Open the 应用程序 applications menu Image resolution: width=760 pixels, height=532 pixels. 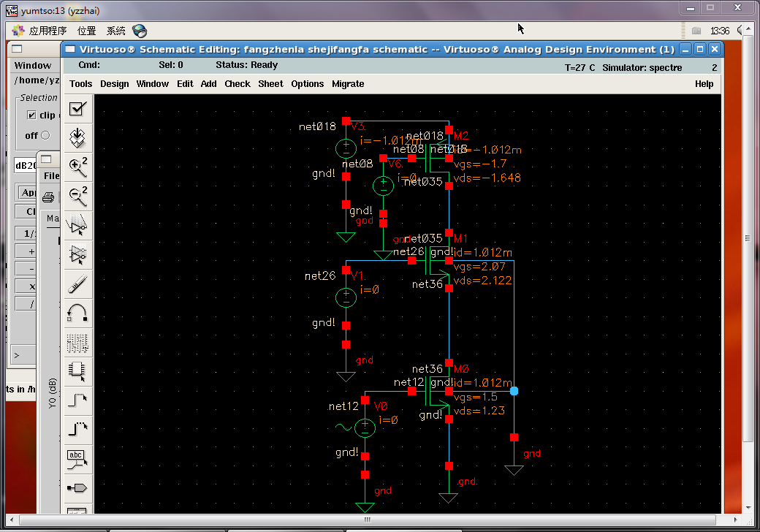[47, 31]
